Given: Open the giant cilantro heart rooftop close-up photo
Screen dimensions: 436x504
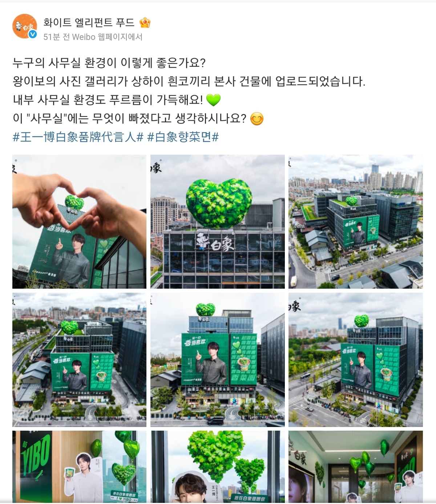Looking at the screenshot, I should click(x=218, y=222).
